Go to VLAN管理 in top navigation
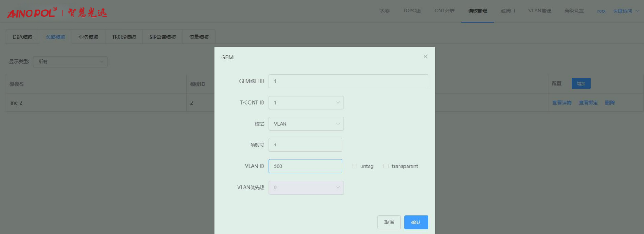This screenshot has height=234, width=644. [x=539, y=11]
